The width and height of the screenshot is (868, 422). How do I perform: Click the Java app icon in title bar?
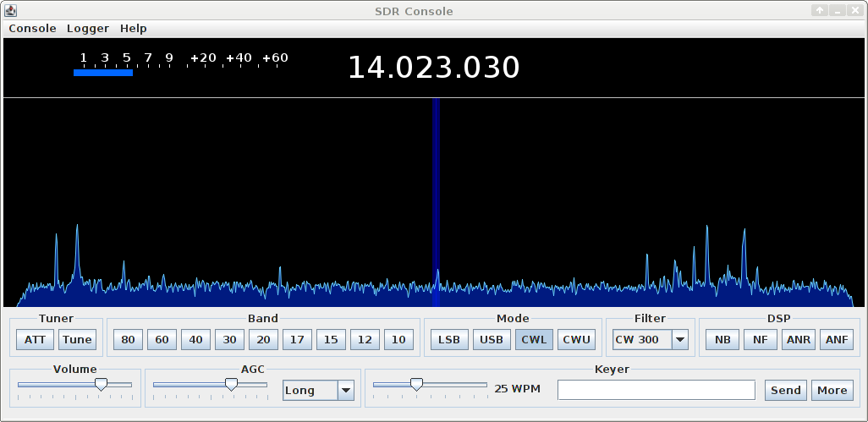coord(10,11)
